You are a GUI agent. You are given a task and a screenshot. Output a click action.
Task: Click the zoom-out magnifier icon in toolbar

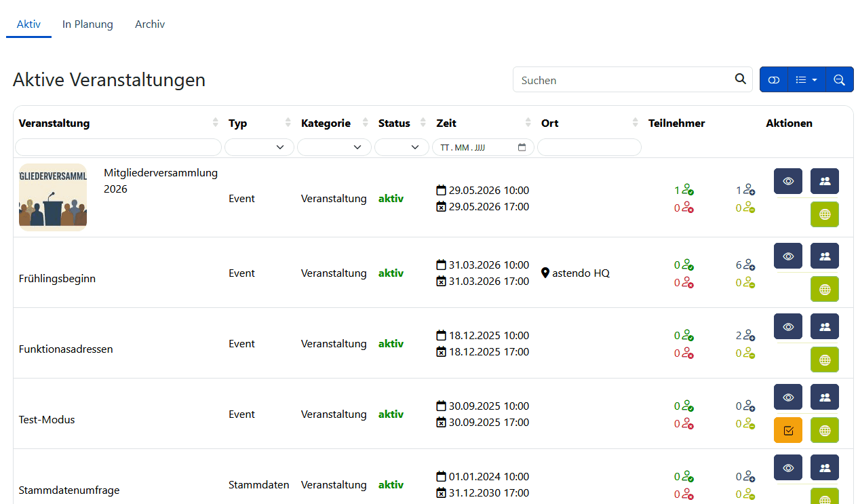(x=839, y=80)
